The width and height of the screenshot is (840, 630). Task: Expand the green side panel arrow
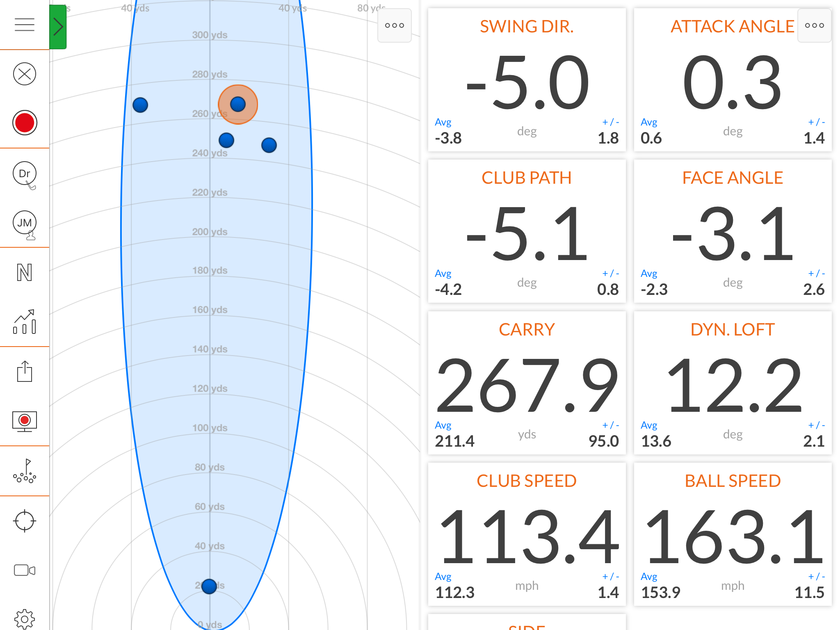(58, 27)
